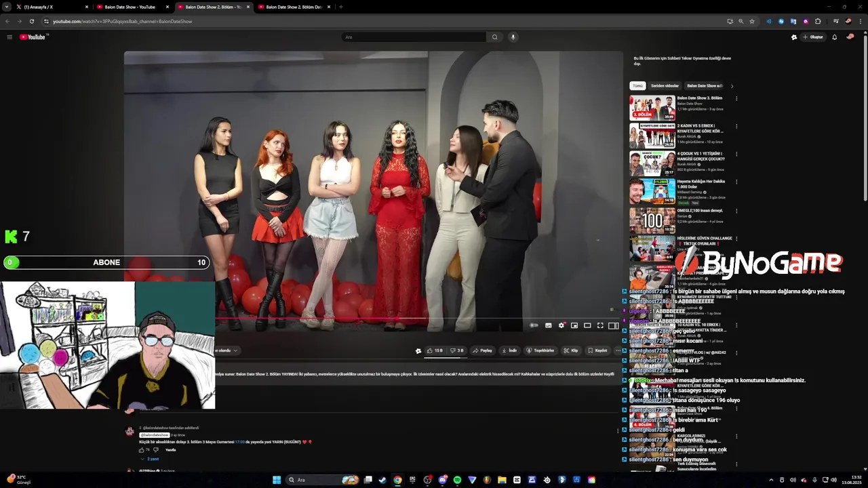Open the YouTube hamburger guide menu

coord(9,37)
